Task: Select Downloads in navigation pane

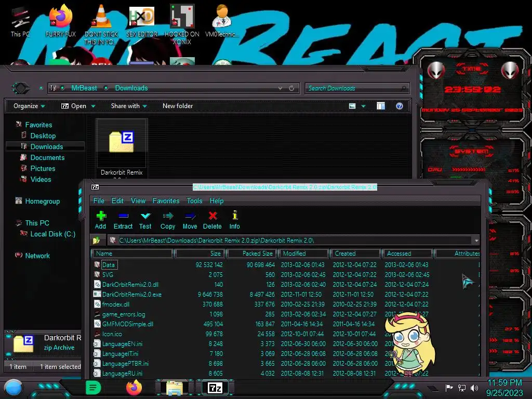Action: click(x=46, y=147)
